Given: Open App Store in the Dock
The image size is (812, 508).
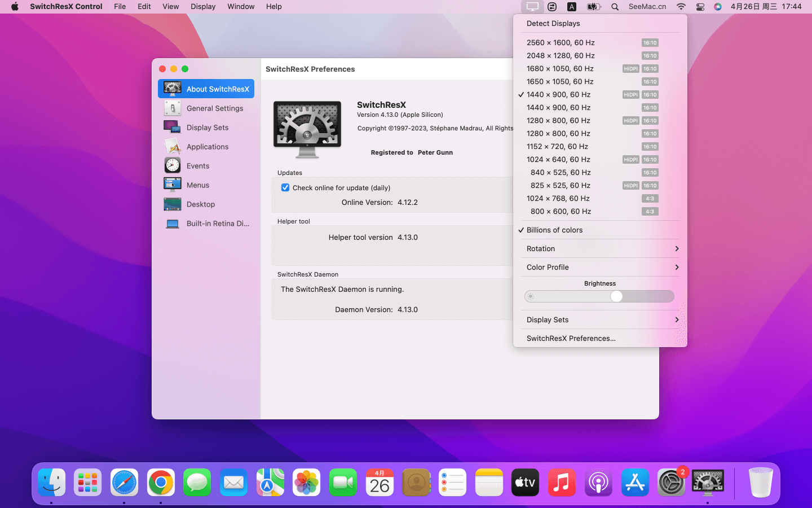Looking at the screenshot, I should (635, 483).
